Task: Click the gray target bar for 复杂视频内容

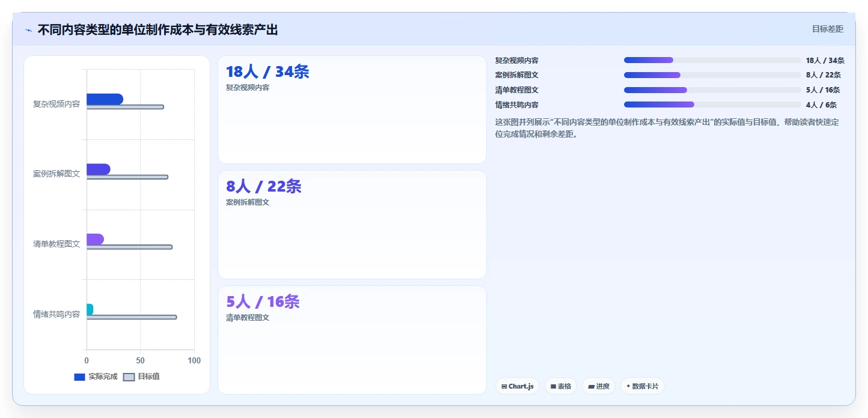Action: [125, 107]
